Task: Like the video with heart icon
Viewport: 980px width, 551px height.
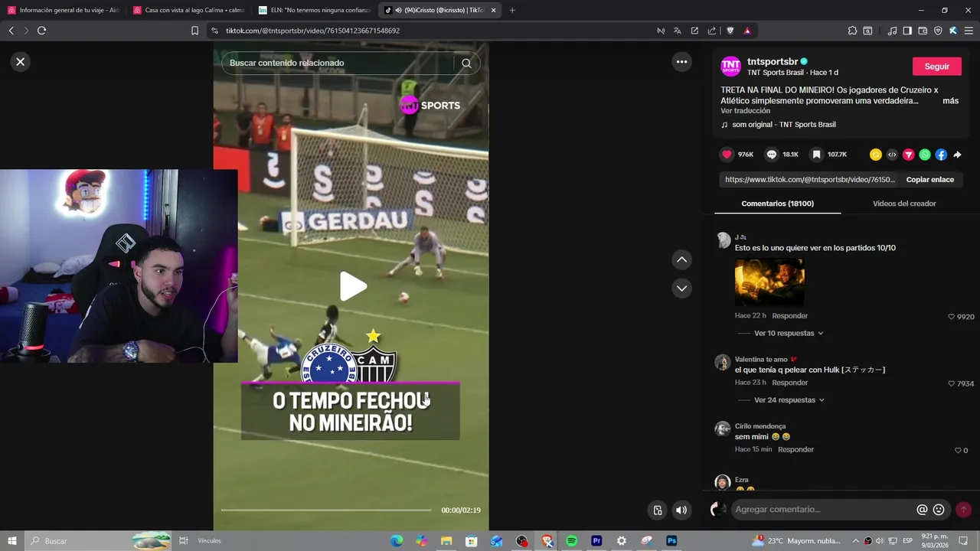Action: click(x=727, y=155)
